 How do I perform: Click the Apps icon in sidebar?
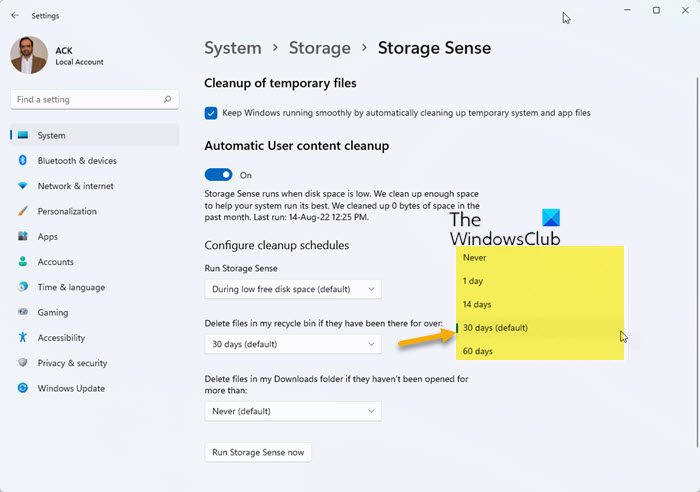coord(22,237)
